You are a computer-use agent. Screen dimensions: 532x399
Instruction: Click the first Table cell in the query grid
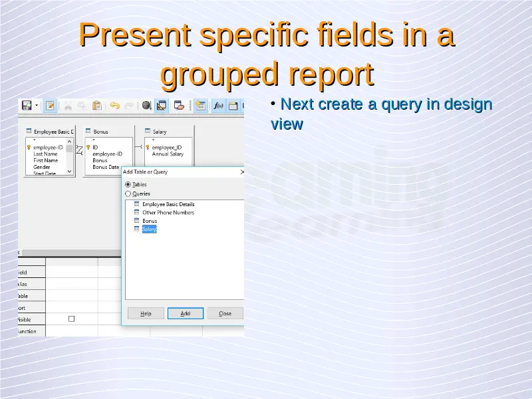pos(72,296)
